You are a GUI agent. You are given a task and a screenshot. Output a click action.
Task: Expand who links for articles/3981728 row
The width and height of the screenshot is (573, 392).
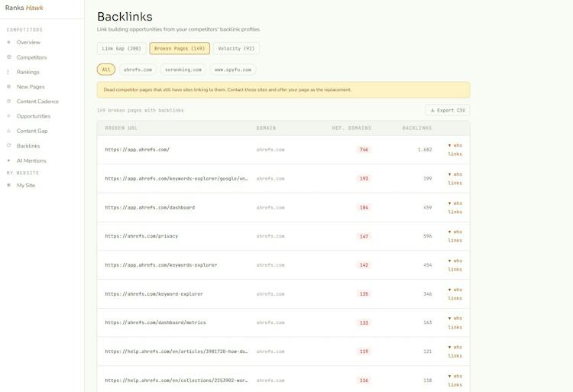pos(455,351)
